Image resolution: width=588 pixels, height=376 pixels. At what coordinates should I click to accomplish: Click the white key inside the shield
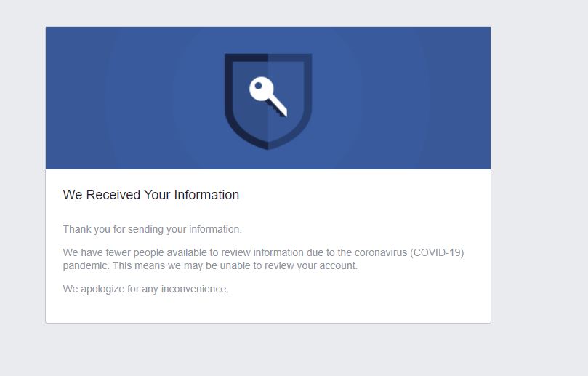point(267,97)
